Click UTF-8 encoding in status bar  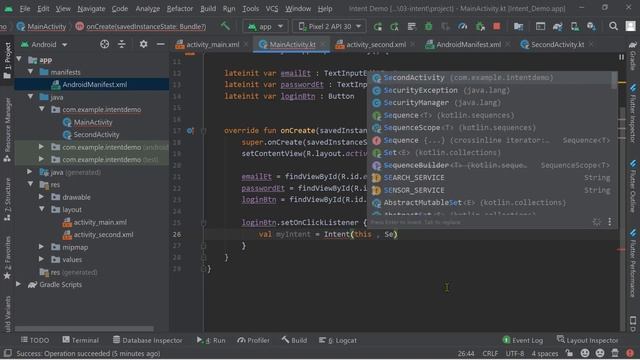515,353
